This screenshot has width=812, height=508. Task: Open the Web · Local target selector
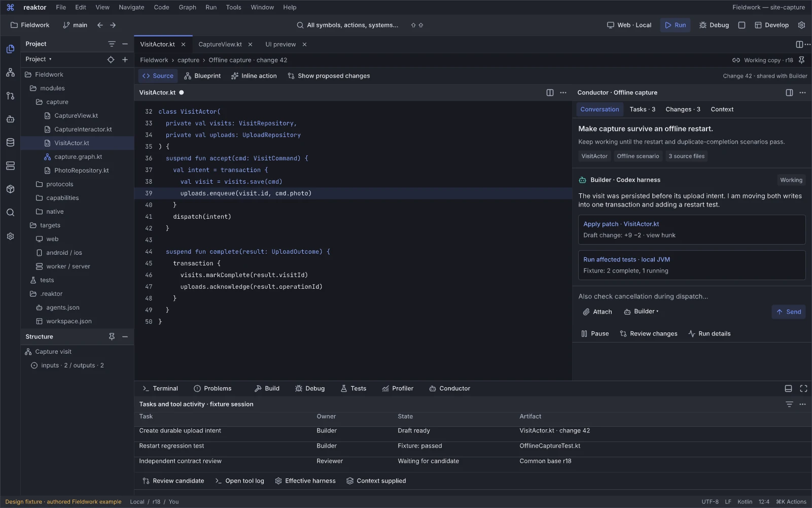point(629,25)
